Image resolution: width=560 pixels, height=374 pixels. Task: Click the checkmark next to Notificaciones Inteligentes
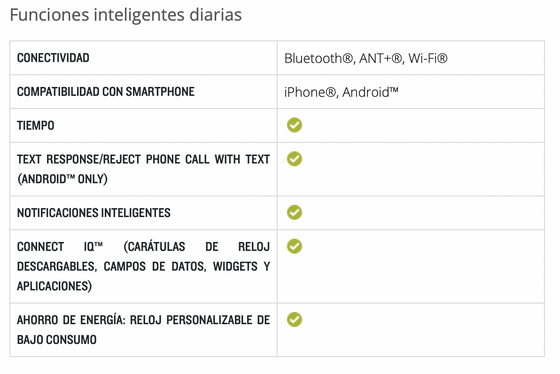[x=294, y=212]
